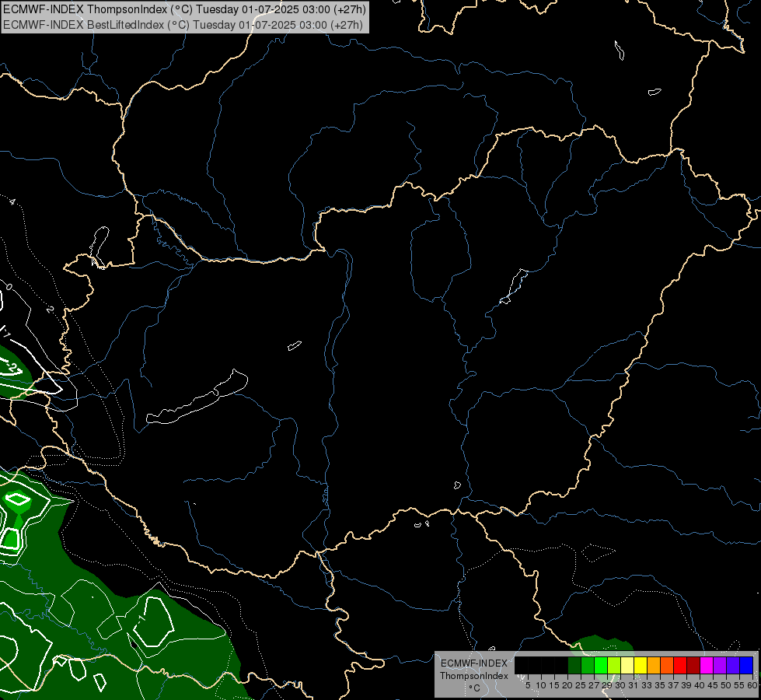
Task: Select the magenta 40-45 legend swatch
Action: (707, 665)
